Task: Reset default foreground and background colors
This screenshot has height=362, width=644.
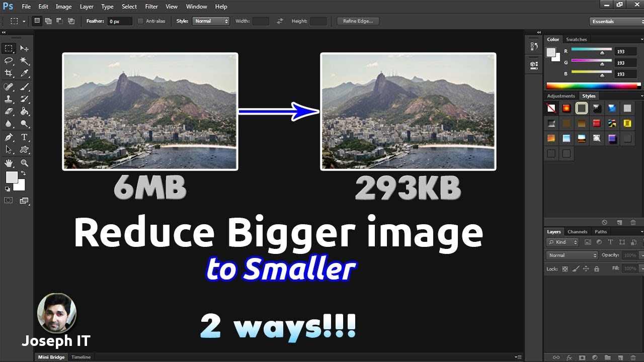Action: (8, 189)
